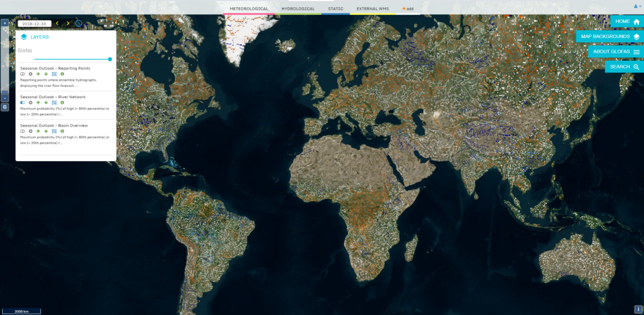Switch to the Hydrological tab
This screenshot has width=644, height=315.
298,9
